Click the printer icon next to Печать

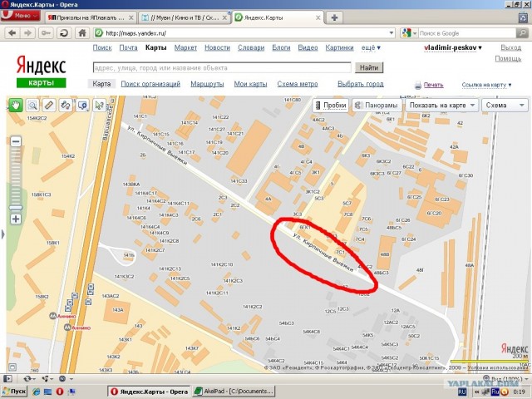[418, 85]
